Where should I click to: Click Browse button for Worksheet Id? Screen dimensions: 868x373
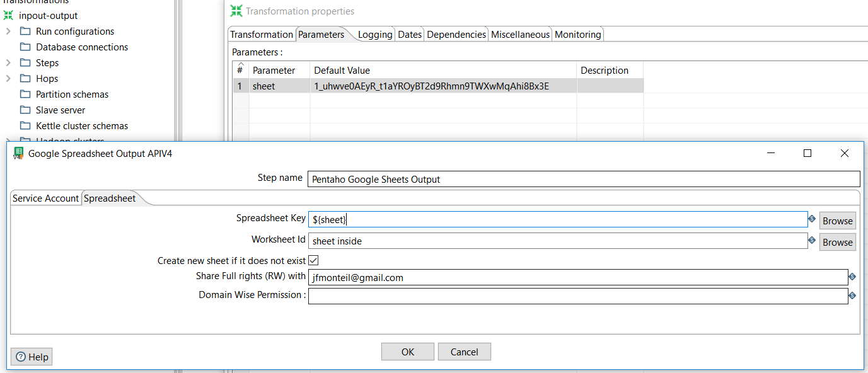[x=838, y=242]
